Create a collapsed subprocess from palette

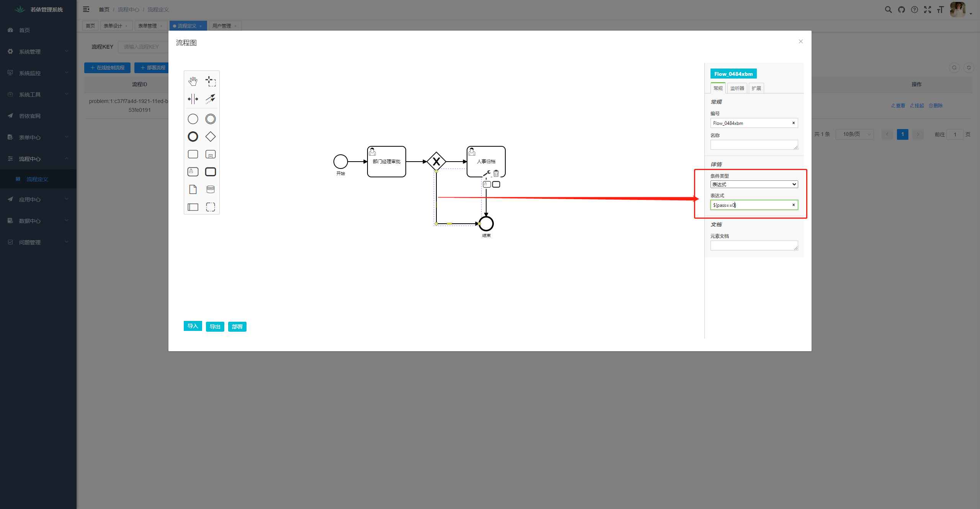point(211,154)
